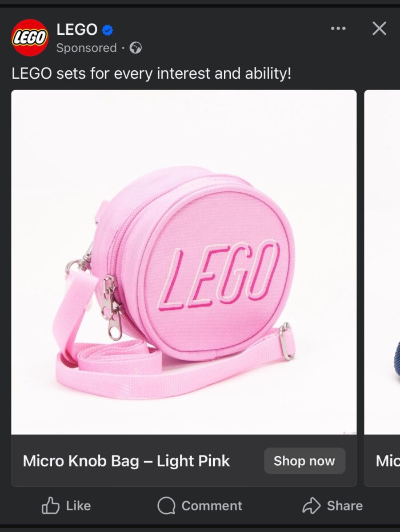This screenshot has width=400, height=532.
Task: Click the Share text label
Action: tap(345, 506)
